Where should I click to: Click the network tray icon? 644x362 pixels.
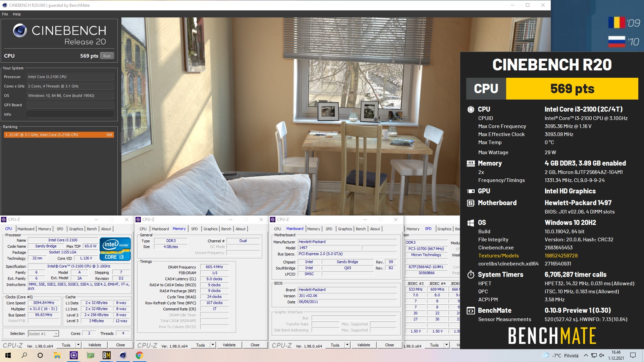594,355
